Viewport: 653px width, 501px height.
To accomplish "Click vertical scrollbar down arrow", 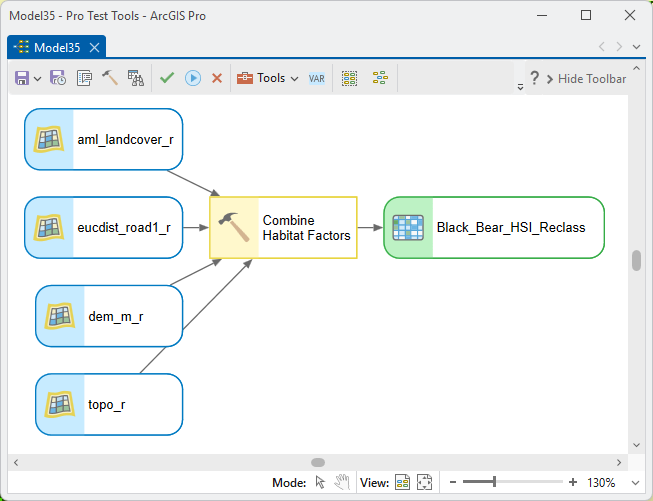I will pyautogui.click(x=636, y=445).
